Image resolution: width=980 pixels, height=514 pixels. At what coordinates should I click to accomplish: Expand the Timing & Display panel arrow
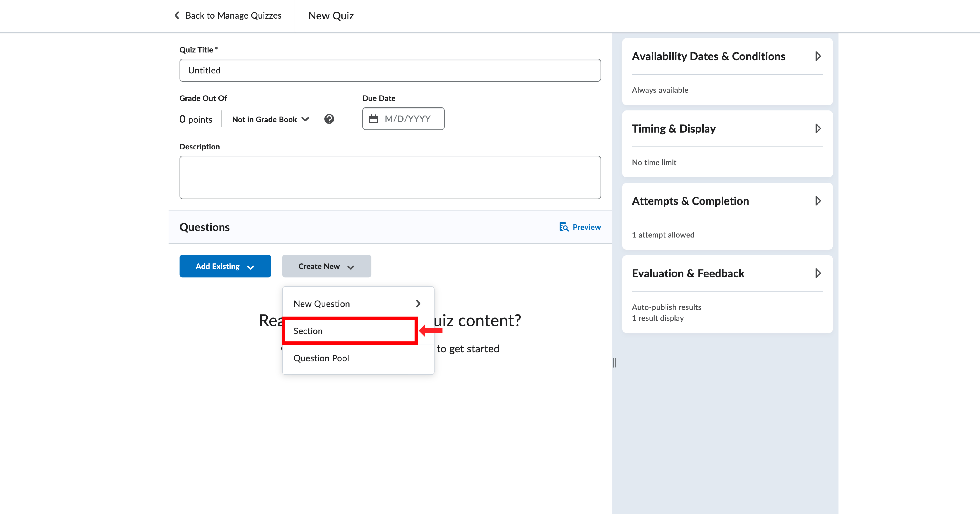(818, 128)
